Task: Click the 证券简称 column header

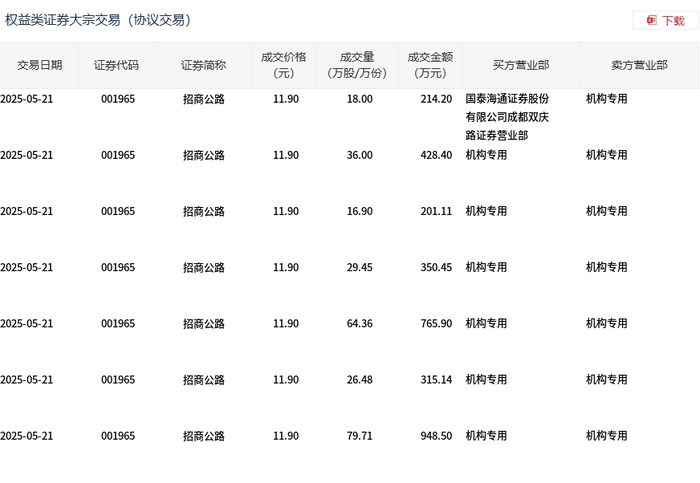Action: [x=203, y=65]
